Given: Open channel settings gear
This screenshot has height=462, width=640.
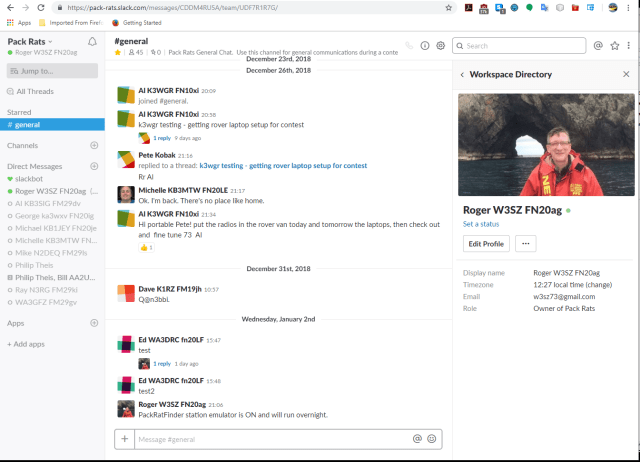Looking at the screenshot, I should pos(440,46).
